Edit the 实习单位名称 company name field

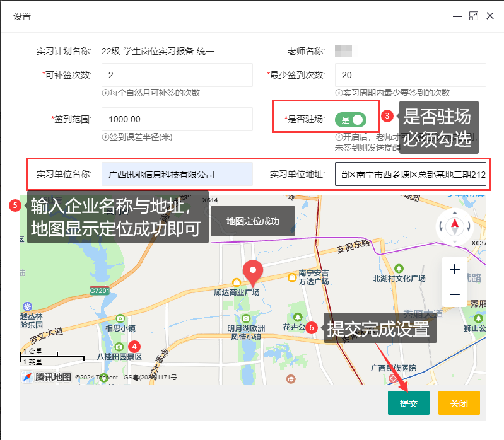[177, 174]
